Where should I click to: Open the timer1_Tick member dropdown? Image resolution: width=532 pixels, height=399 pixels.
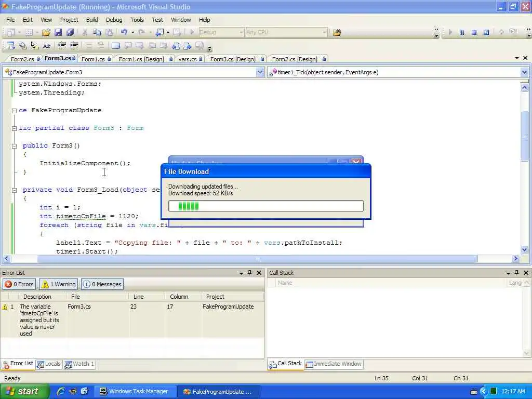click(x=524, y=72)
